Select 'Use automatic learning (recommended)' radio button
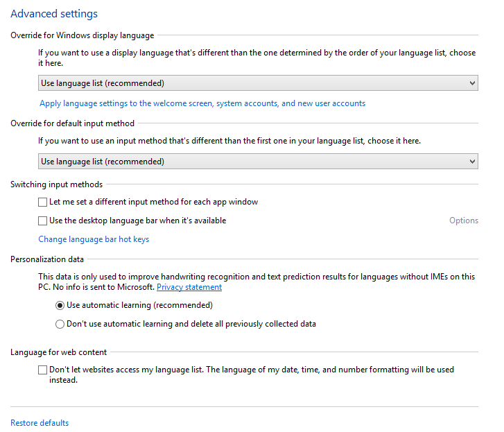The height and width of the screenshot is (432, 504). [x=60, y=305]
